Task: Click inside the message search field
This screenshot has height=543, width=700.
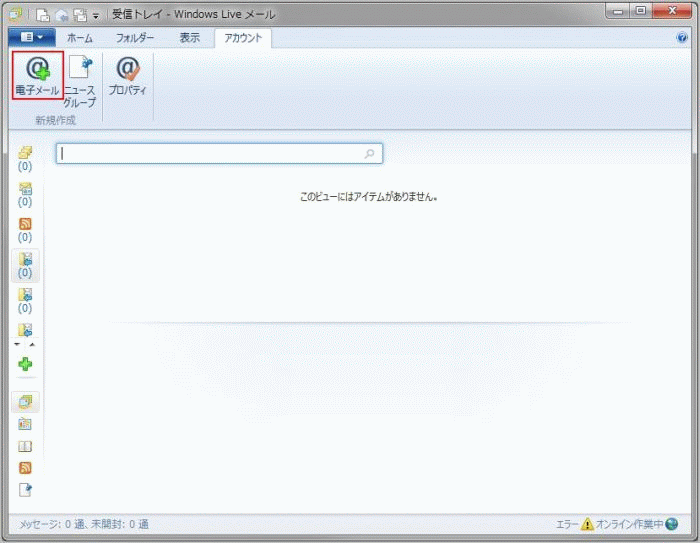Action: [210, 154]
